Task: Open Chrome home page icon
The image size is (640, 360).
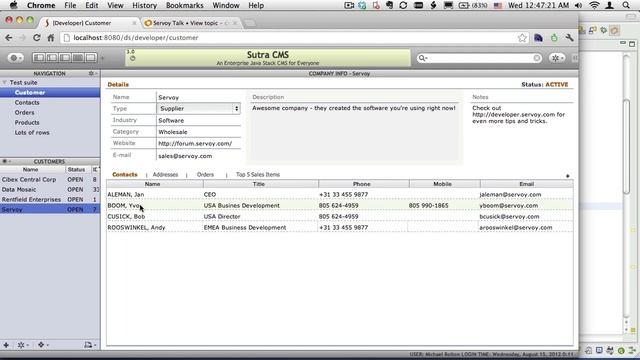Action: click(51, 38)
